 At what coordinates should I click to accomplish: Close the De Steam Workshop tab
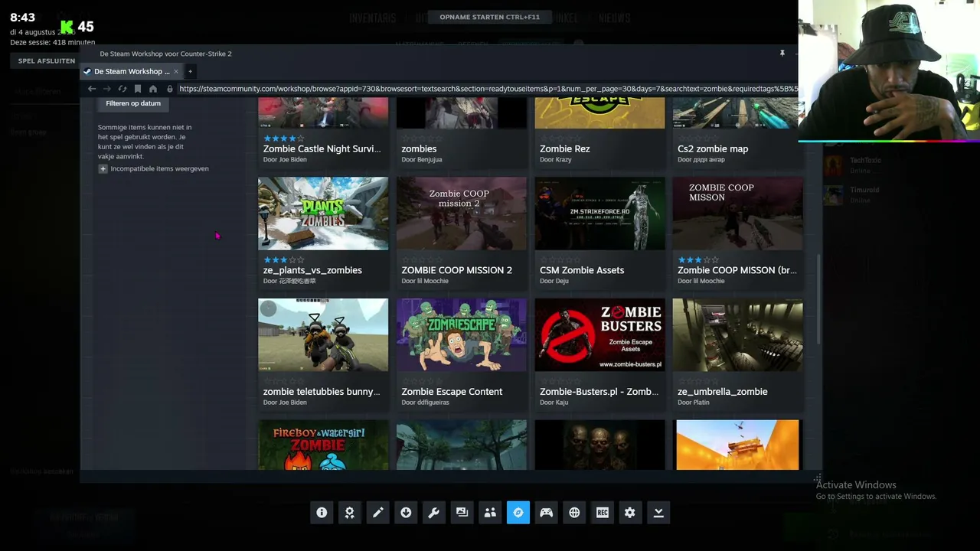[176, 71]
